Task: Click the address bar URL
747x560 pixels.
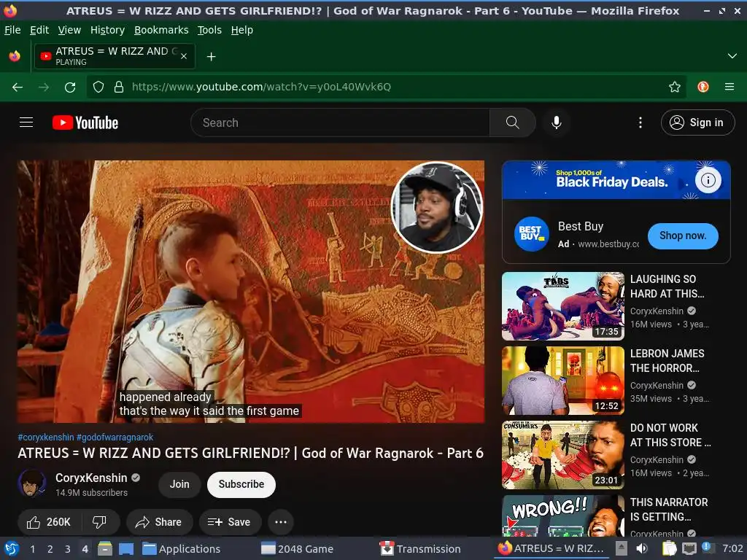Action: click(x=261, y=87)
